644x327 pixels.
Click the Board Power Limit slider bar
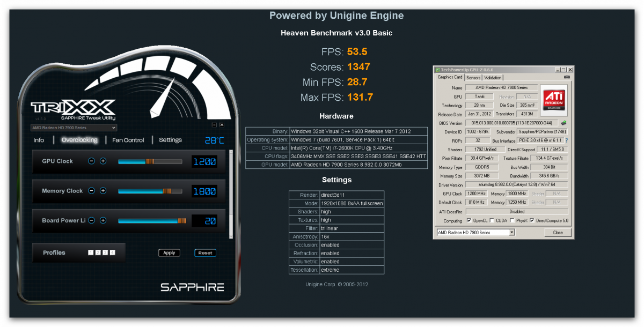click(152, 220)
